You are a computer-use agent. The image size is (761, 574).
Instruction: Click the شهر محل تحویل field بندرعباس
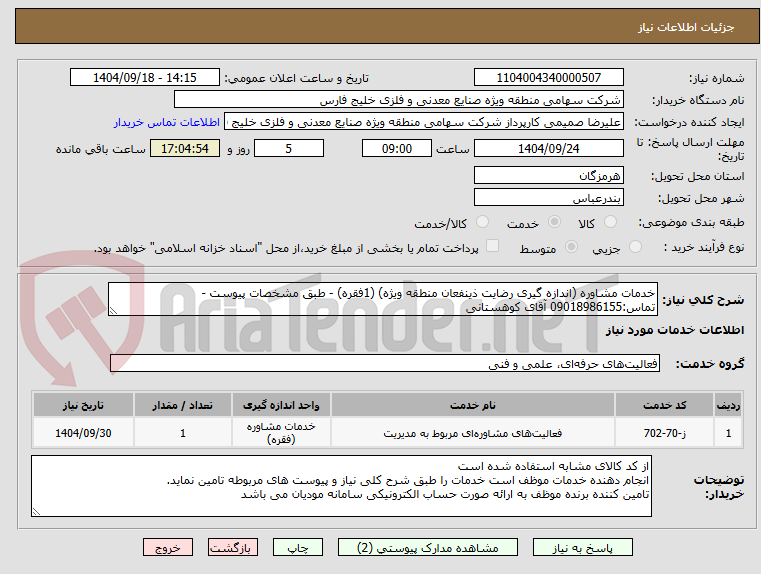(548, 197)
